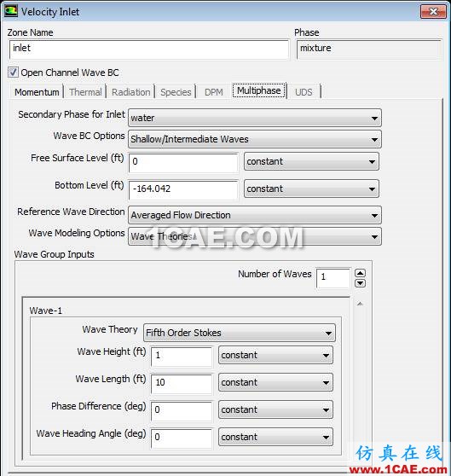
Task: Click the Zone Name input field
Action: coord(149,49)
